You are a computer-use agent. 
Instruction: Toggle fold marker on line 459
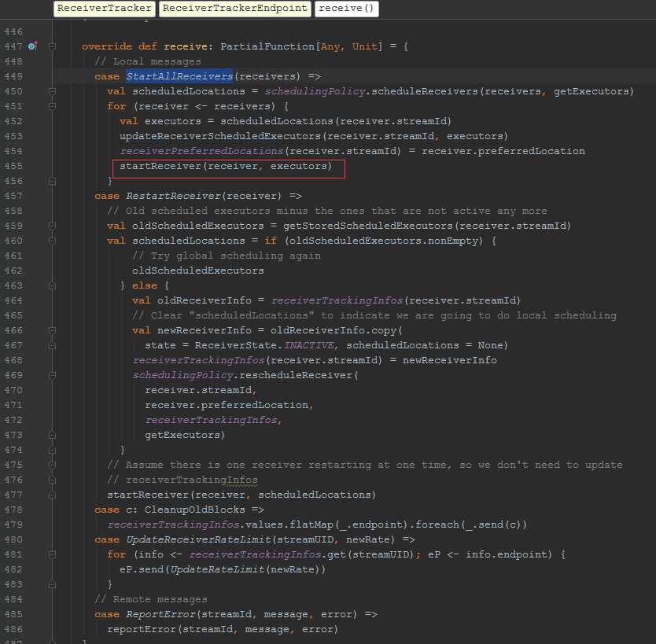pyautogui.click(x=52, y=226)
